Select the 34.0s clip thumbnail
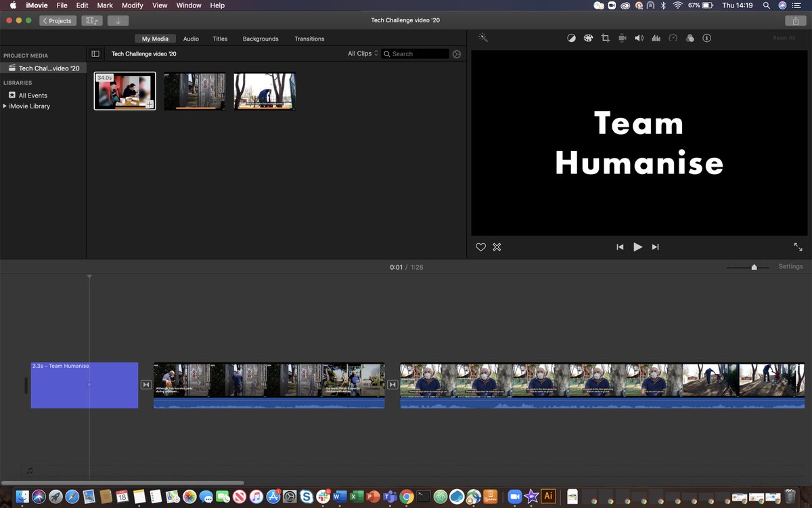Screen dimensions: 812x508 pos(125,91)
